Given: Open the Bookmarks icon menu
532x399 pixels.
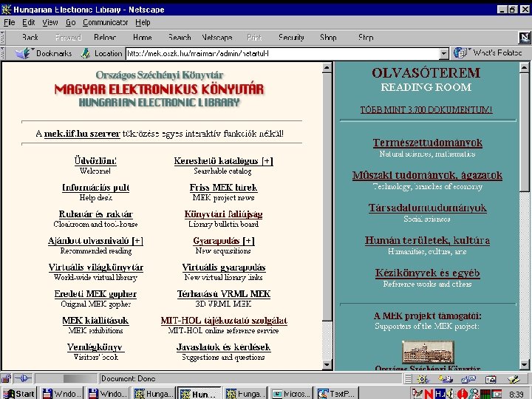Looking at the screenshot, I should (x=24, y=53).
